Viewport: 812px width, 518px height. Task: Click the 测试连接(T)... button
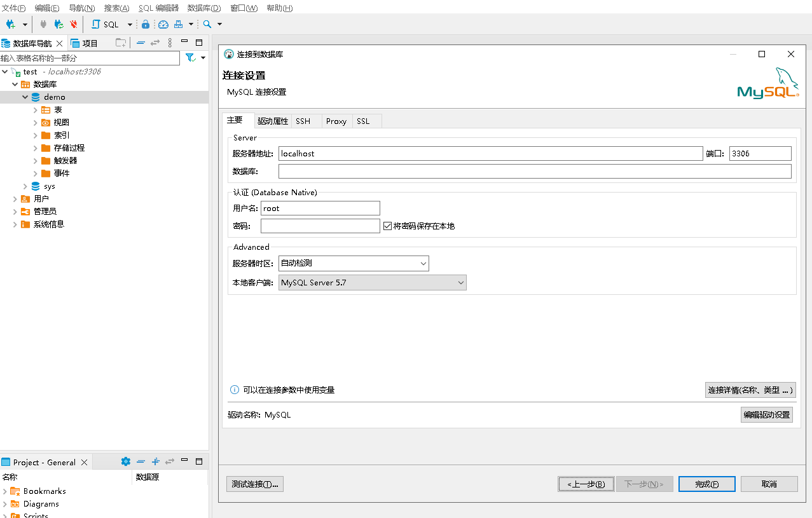[255, 484]
